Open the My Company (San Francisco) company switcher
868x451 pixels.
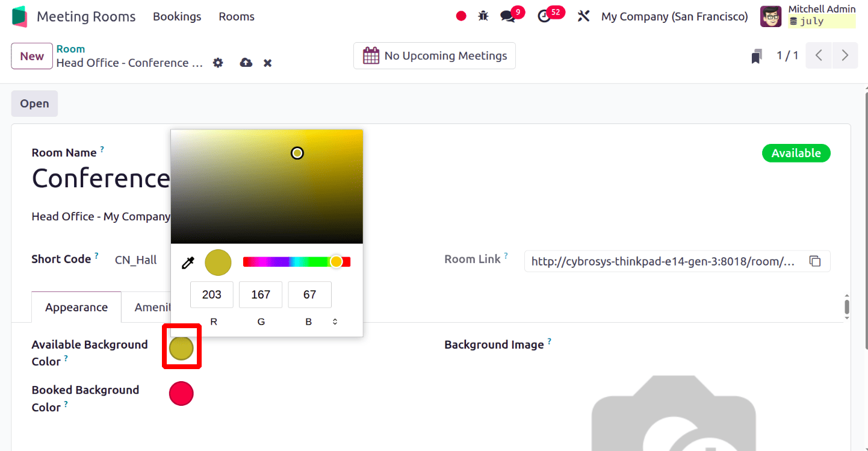675,16
